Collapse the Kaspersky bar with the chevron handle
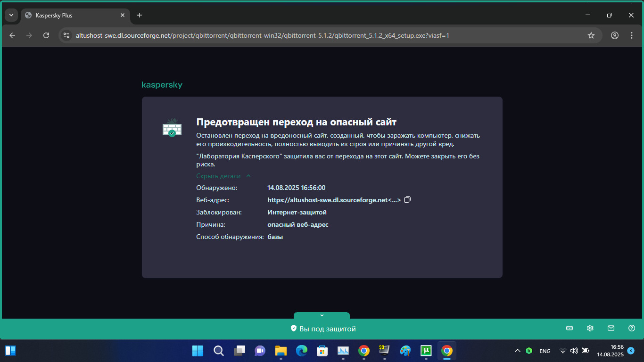This screenshot has width=644, height=362. 322,315
